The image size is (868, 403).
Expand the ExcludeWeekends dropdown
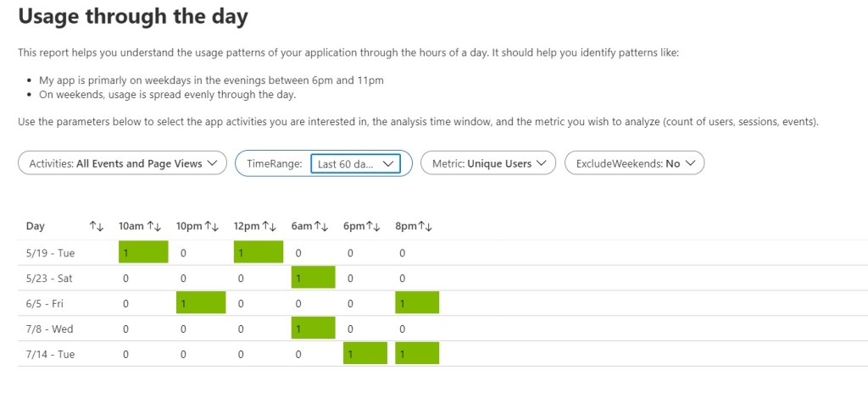coord(634,163)
